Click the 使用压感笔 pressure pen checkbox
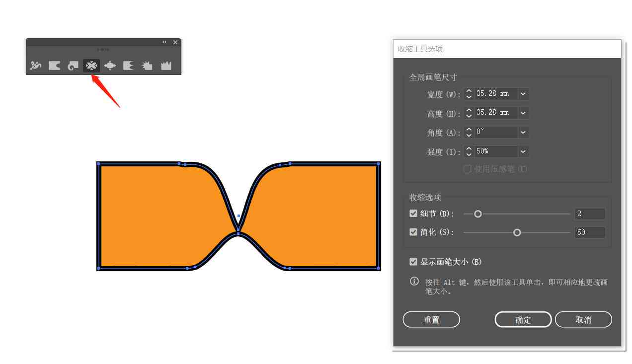632x364 pixels. [x=467, y=169]
